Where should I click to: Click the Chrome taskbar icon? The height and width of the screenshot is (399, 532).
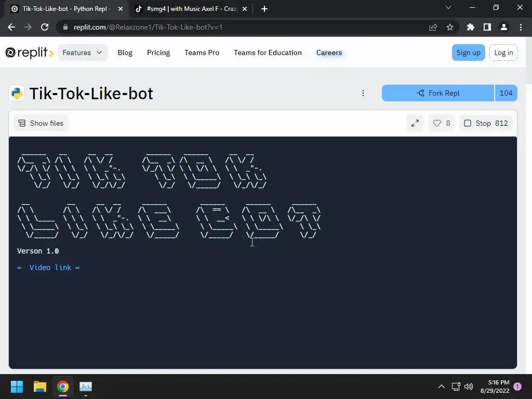click(63, 387)
